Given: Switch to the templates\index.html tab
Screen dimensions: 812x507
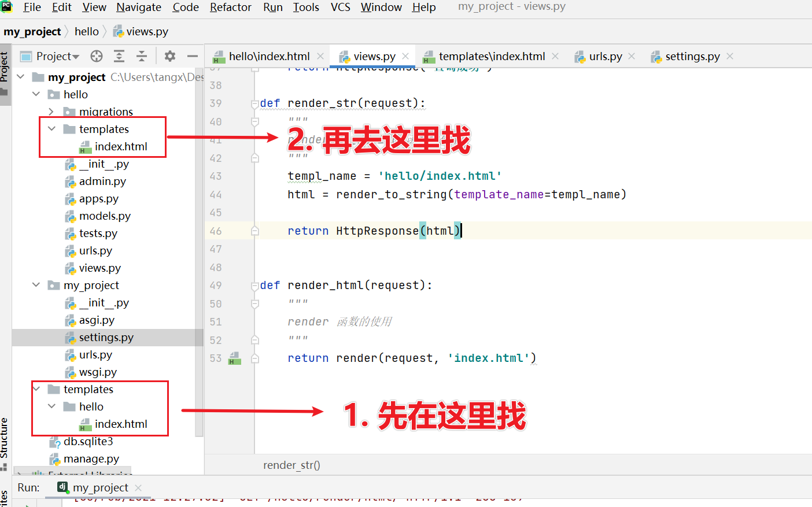Looking at the screenshot, I should (492, 56).
